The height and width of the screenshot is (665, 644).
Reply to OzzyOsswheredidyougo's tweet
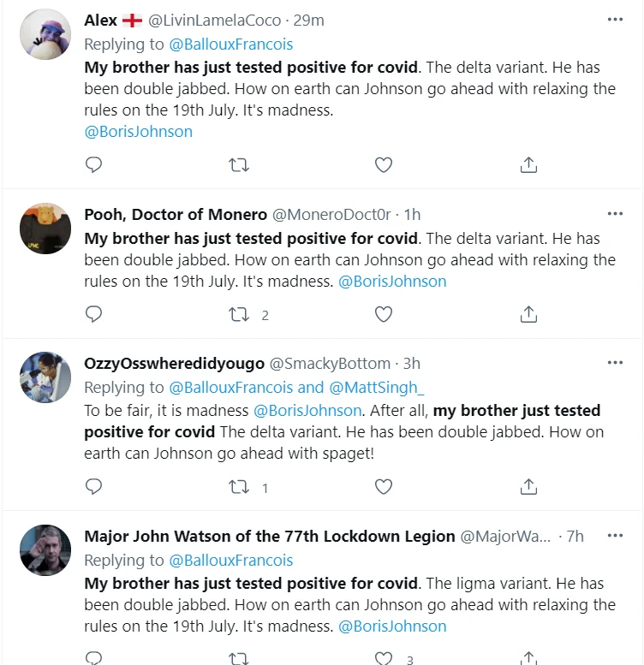(94, 487)
